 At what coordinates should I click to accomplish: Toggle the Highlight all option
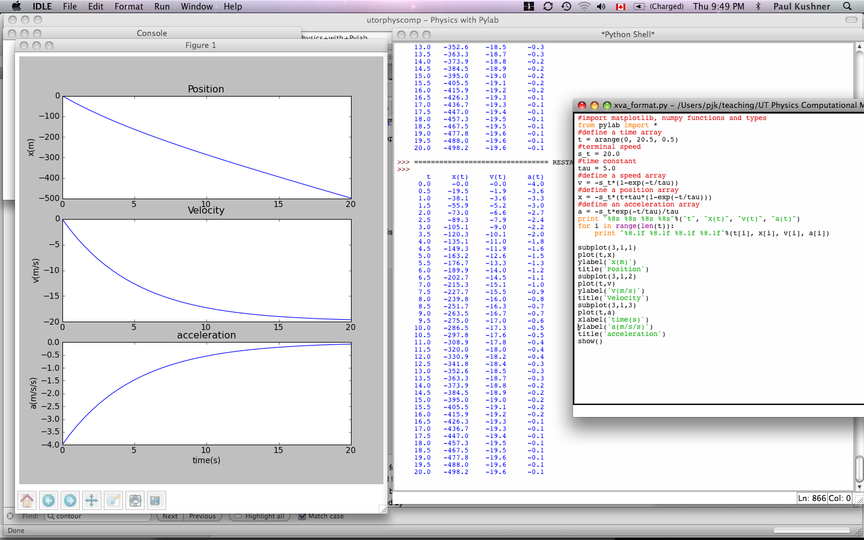pos(237,517)
